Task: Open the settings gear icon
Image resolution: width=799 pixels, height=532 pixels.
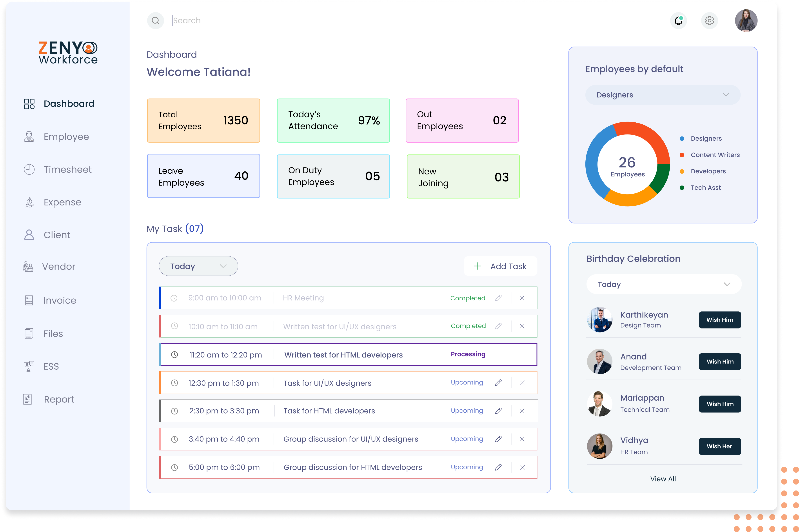Action: coord(709,20)
